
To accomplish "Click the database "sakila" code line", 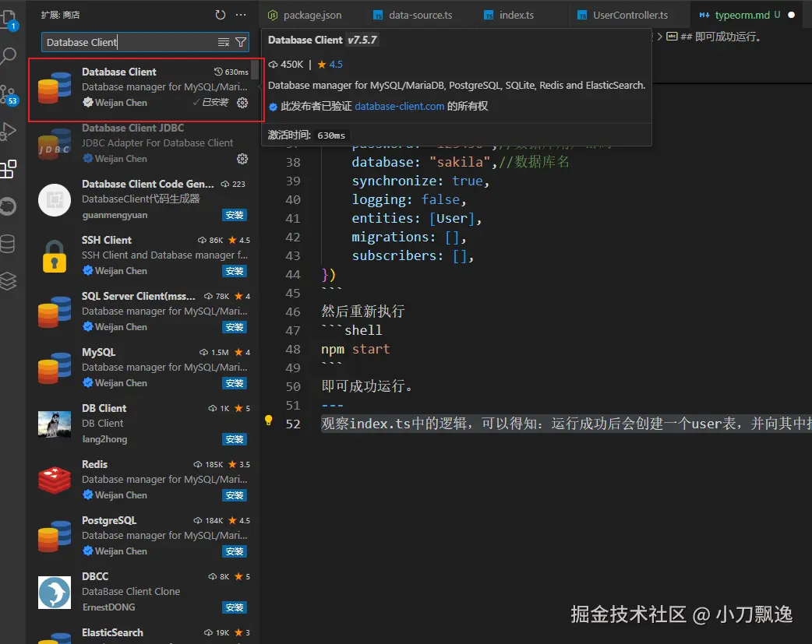I will [x=461, y=162].
